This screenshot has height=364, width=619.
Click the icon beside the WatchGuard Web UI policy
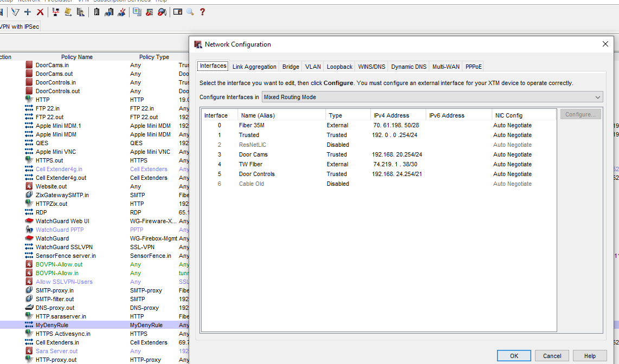29,221
